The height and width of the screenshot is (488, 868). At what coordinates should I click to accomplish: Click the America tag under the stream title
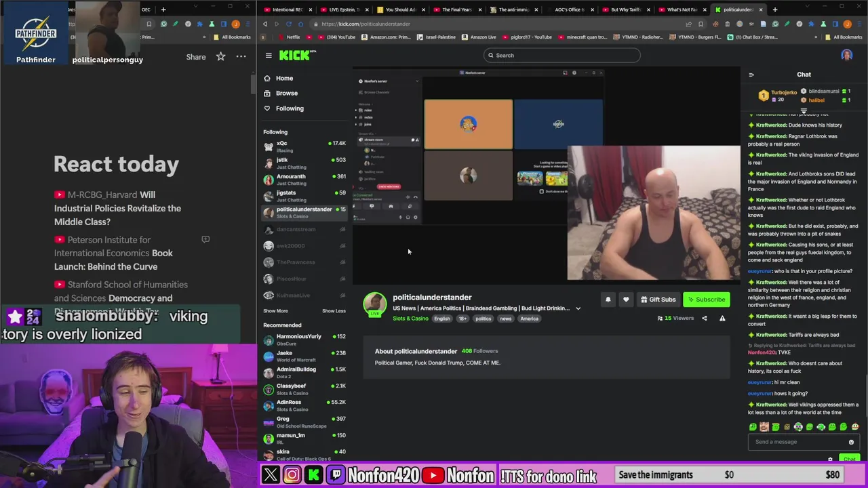(529, 319)
